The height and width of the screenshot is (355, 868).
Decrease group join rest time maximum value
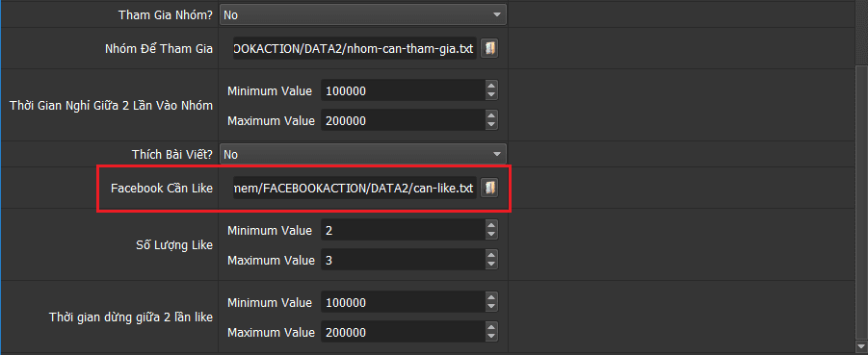click(x=491, y=125)
